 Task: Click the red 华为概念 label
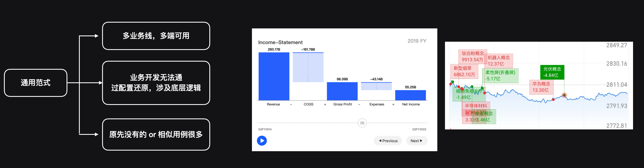pos(541,87)
